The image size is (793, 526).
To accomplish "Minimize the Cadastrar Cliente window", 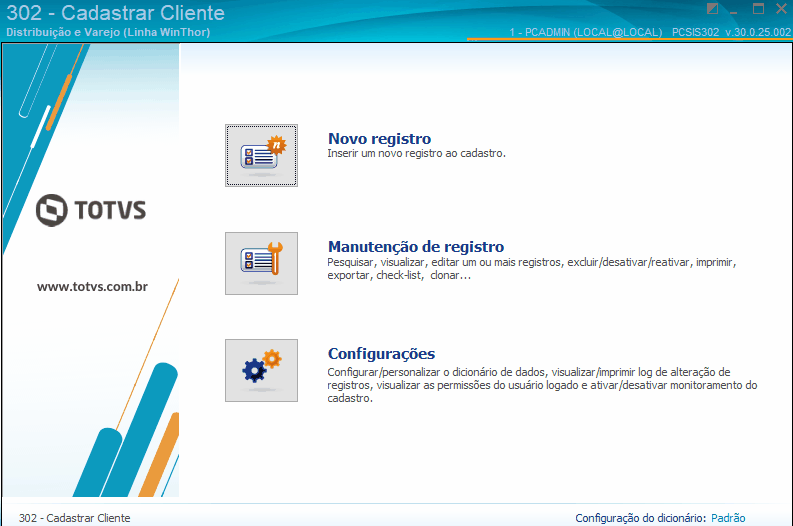I will point(733,10).
